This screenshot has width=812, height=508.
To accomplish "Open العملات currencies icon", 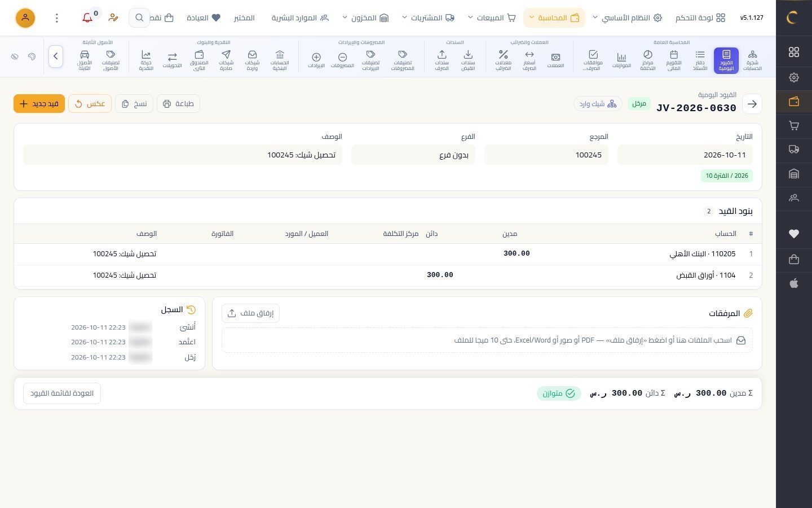I will pos(555,60).
